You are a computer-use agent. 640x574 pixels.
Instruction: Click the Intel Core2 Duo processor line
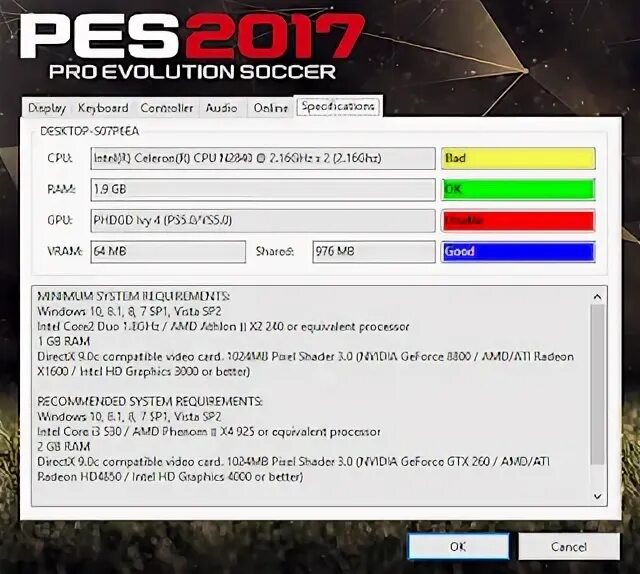223,327
